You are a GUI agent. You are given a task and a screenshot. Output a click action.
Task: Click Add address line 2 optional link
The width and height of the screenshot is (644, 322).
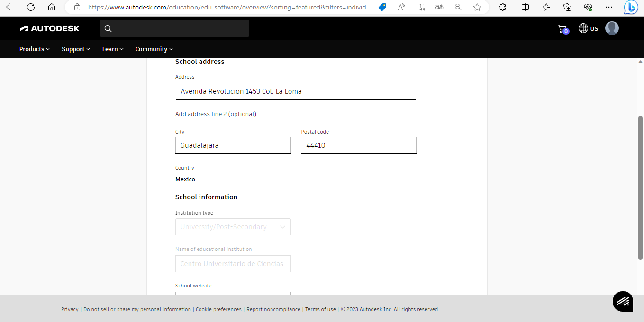216,114
